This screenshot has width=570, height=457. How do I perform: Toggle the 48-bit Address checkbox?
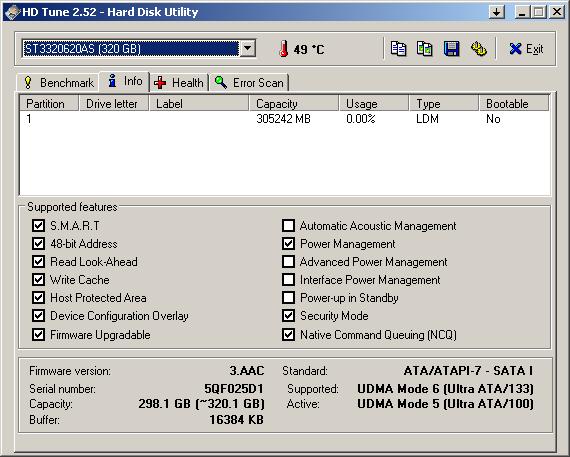pos(38,244)
